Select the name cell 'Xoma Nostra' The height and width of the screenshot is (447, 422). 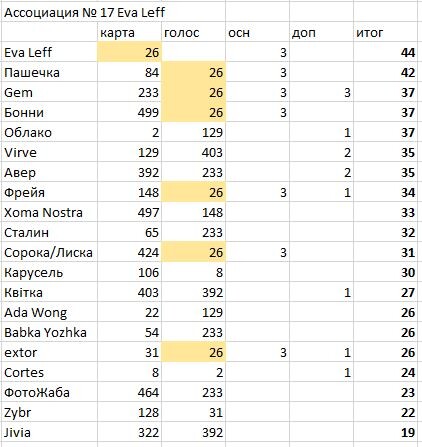[x=49, y=212]
